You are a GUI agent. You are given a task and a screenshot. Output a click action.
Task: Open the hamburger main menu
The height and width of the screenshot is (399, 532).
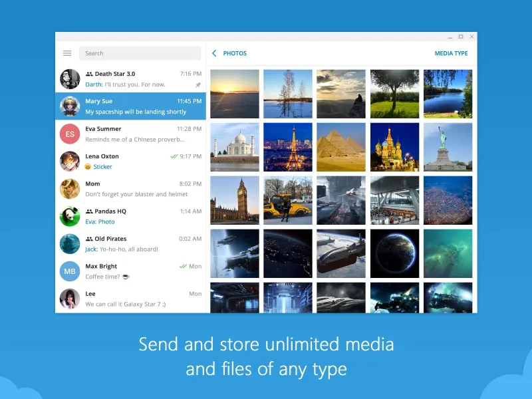[67, 53]
